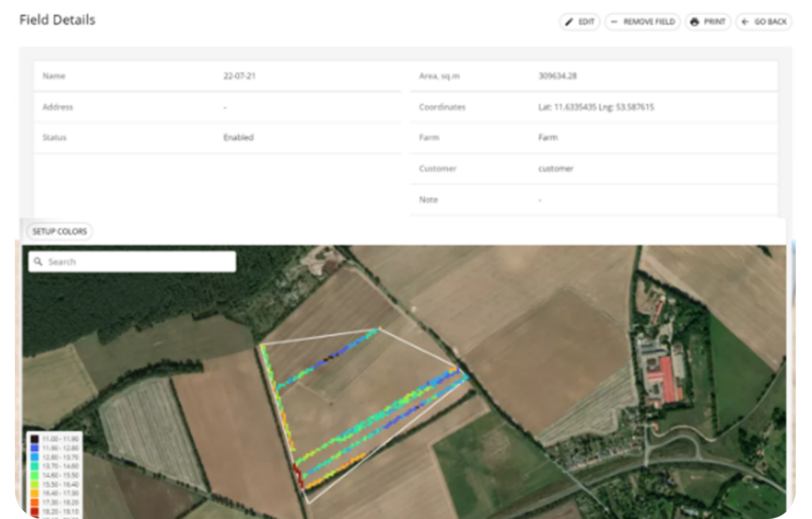Click the teal 13.70-14.60 legend swatch
Viewport: 812px width, 519px height.
(x=33, y=466)
